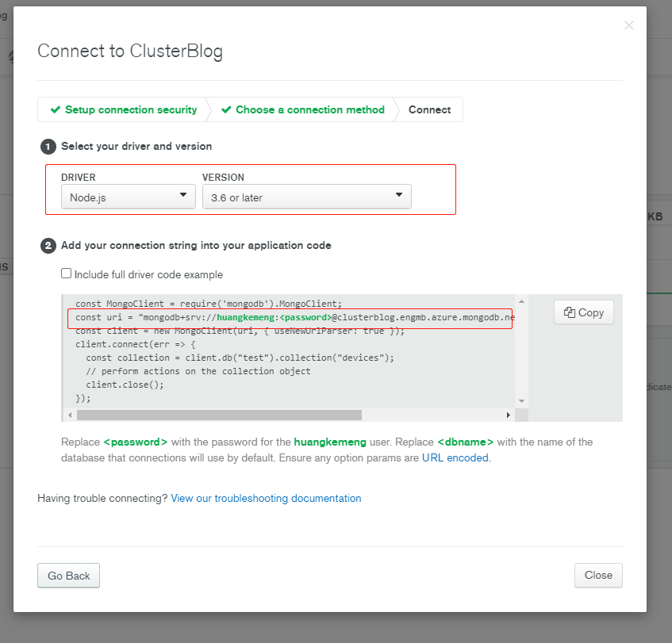Click the right arrow of the horizontal scrollbar
The width and height of the screenshot is (672, 643).
tap(509, 415)
